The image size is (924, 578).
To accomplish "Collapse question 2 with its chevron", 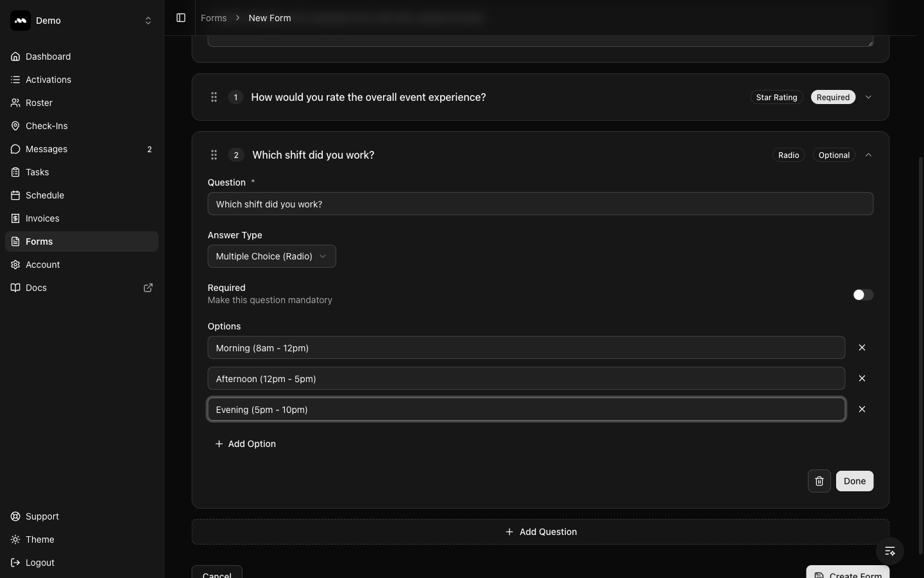I will click(868, 155).
